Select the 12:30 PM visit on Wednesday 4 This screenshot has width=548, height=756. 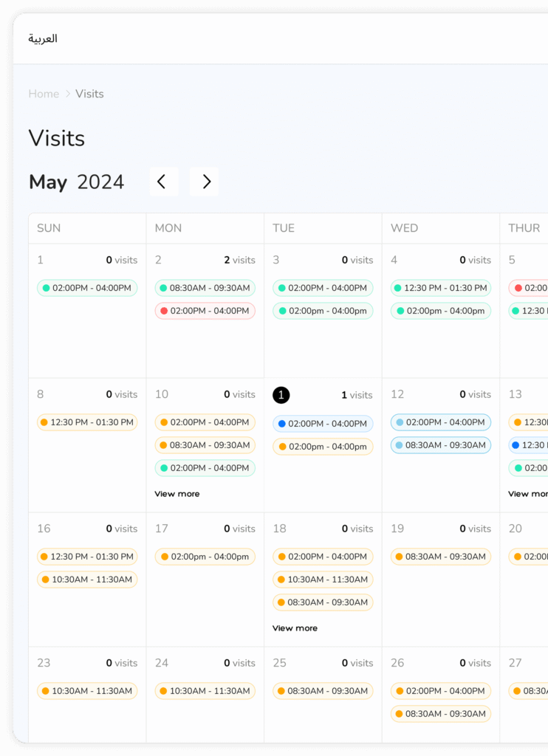(441, 288)
